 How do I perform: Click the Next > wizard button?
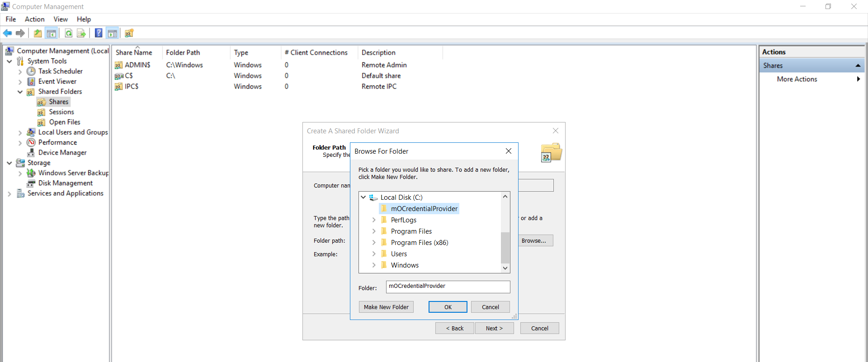coord(494,328)
